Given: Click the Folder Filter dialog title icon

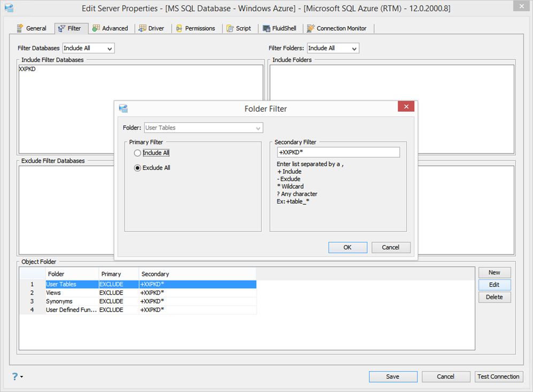Looking at the screenshot, I should click(123, 109).
